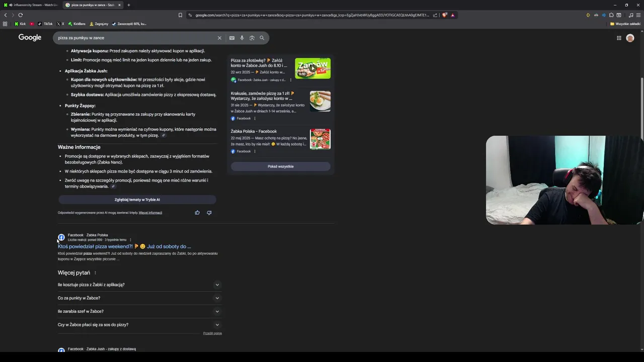Open the YouTube bookmark icon
Screen dimensions: 644x362
(32, 24)
